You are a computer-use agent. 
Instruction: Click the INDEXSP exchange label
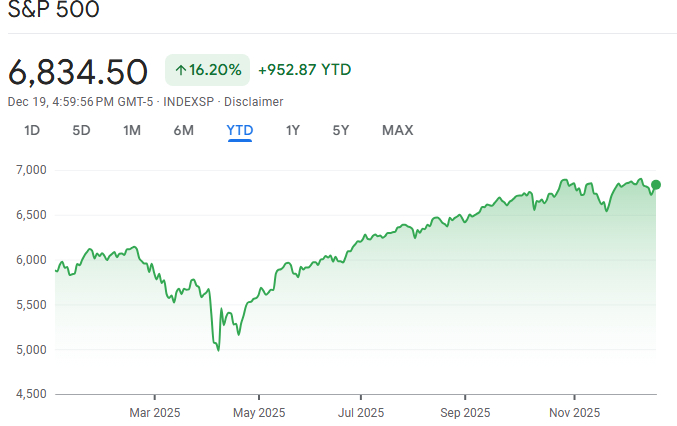point(187,102)
